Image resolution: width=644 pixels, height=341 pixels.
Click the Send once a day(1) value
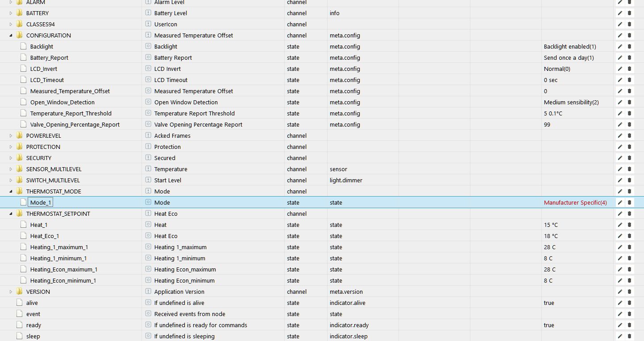pyautogui.click(x=569, y=58)
